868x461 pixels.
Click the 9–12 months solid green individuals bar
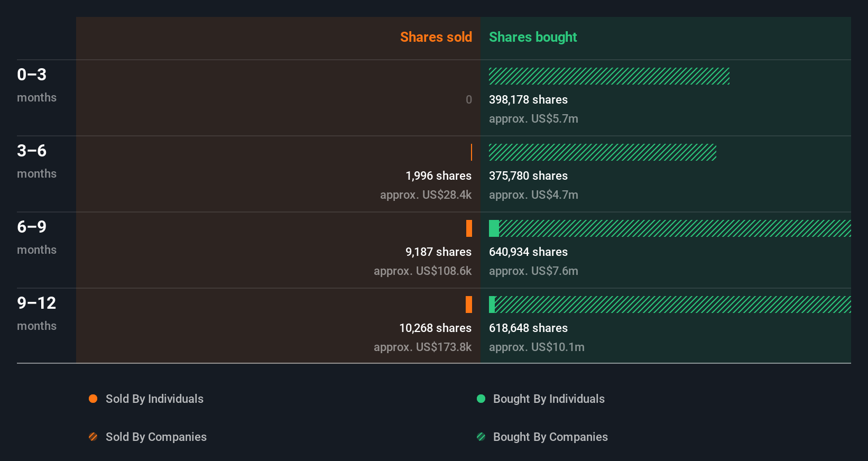click(x=492, y=305)
